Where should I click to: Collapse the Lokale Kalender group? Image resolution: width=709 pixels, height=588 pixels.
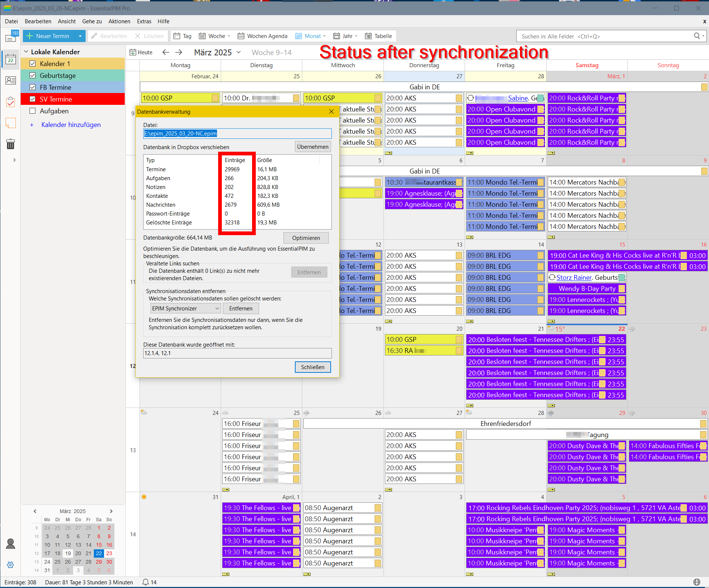26,52
